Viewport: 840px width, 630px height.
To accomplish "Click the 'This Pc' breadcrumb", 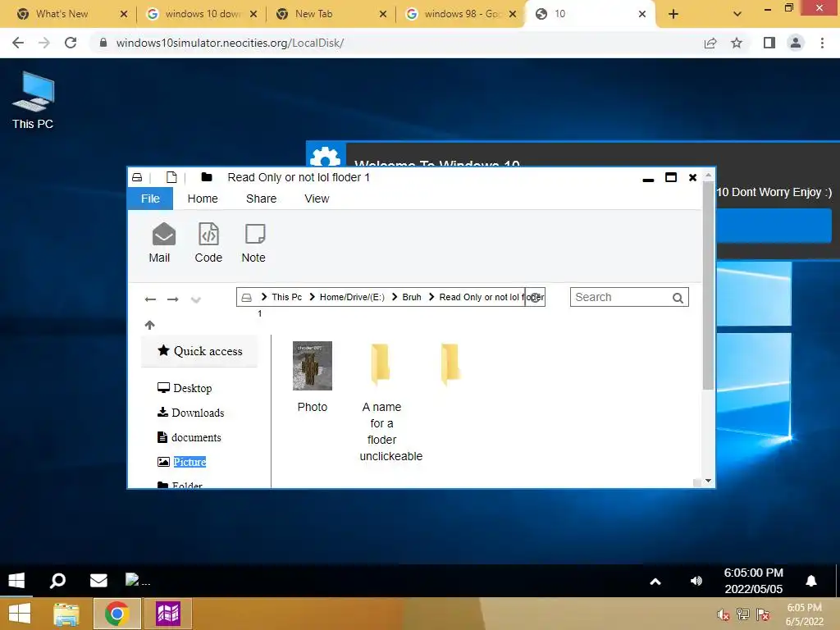I will [286, 297].
